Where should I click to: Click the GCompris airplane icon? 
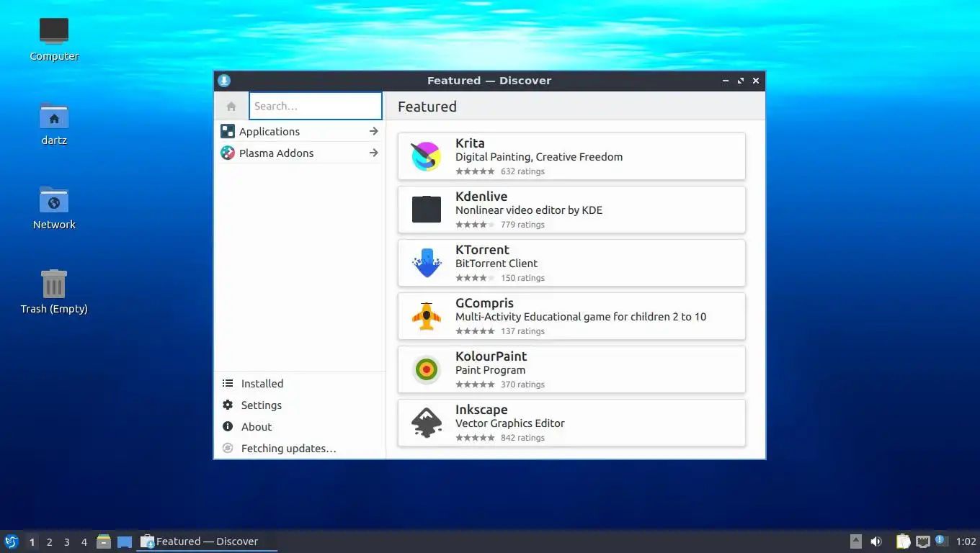click(426, 316)
